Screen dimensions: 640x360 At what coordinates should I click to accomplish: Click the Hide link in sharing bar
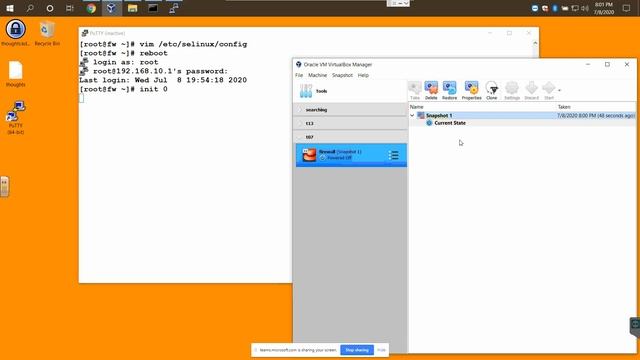(x=381, y=350)
